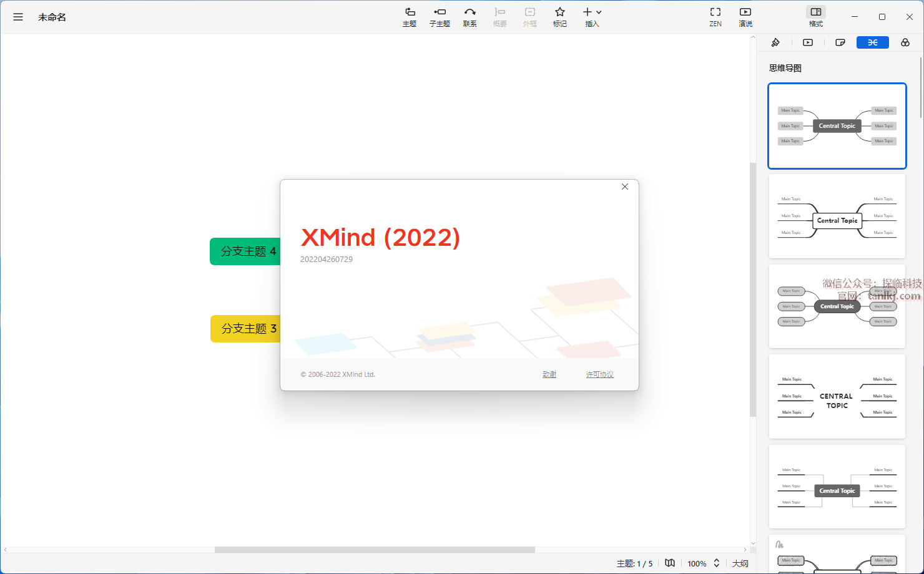
Task: Click the XMind (2022) title text
Action: 380,238
